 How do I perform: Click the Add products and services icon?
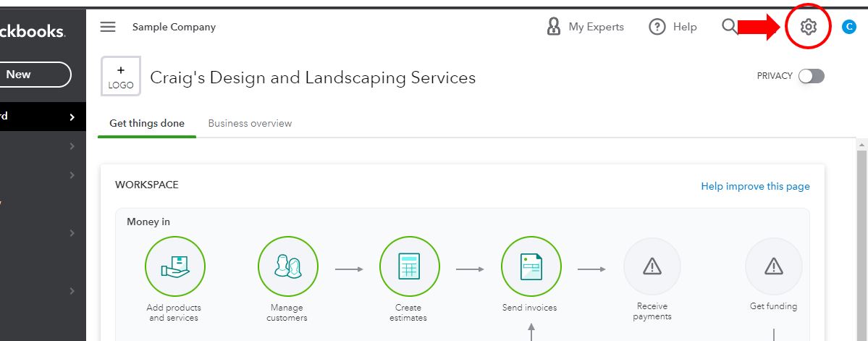(x=174, y=266)
